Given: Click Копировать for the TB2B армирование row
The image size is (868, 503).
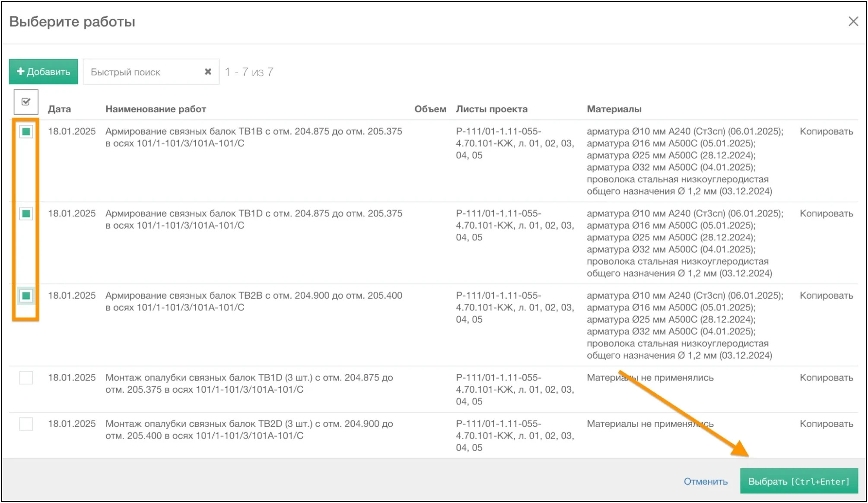Looking at the screenshot, I should pyautogui.click(x=826, y=296).
